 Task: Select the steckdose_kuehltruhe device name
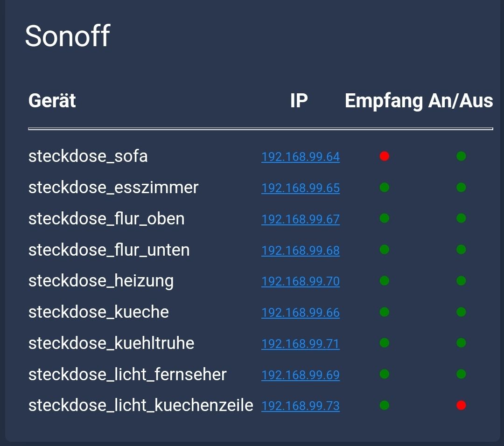point(111,343)
